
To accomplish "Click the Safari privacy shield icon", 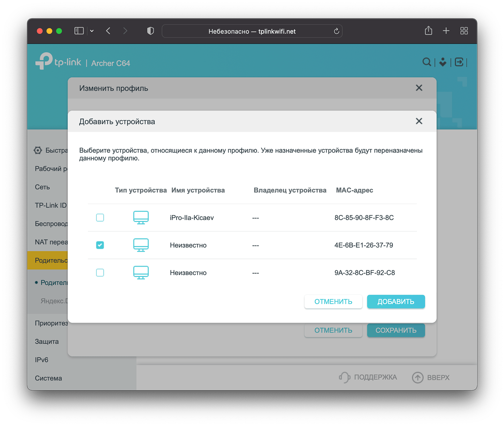I will pos(151,31).
